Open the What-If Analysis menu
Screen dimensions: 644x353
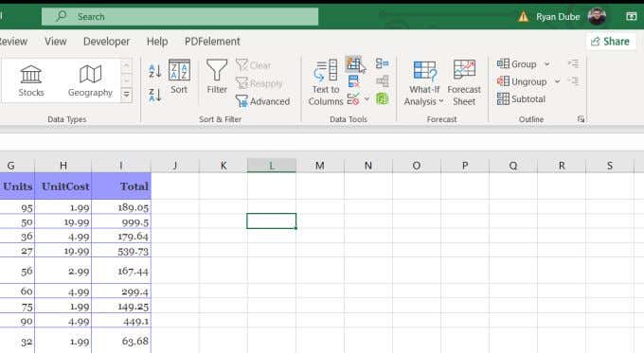click(424, 82)
